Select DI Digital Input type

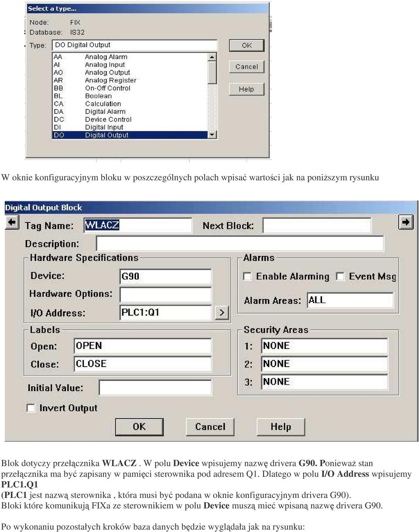(130, 127)
